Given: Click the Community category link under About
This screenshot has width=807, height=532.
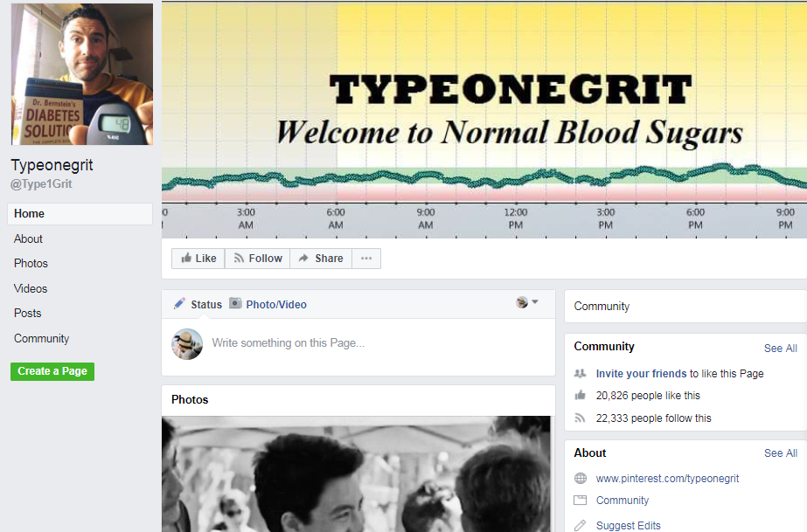Looking at the screenshot, I should click(623, 501).
